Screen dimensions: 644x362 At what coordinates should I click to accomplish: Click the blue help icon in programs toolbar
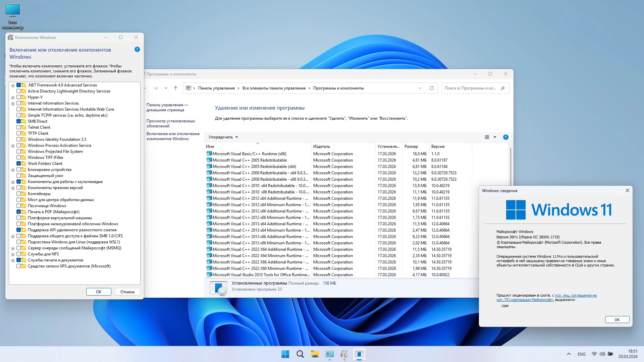tap(505, 137)
